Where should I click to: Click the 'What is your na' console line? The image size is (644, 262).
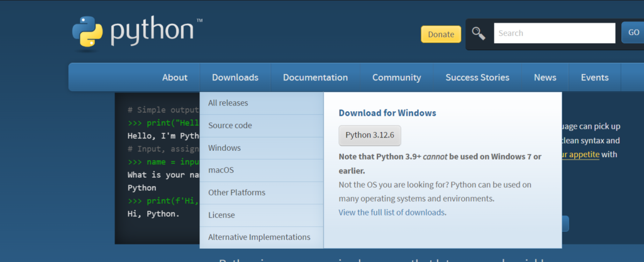[164, 175]
